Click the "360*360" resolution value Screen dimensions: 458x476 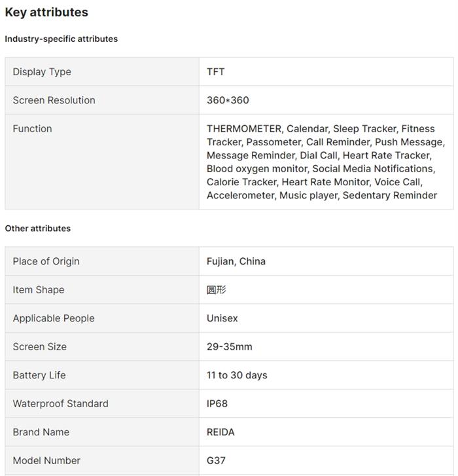pyautogui.click(x=228, y=100)
